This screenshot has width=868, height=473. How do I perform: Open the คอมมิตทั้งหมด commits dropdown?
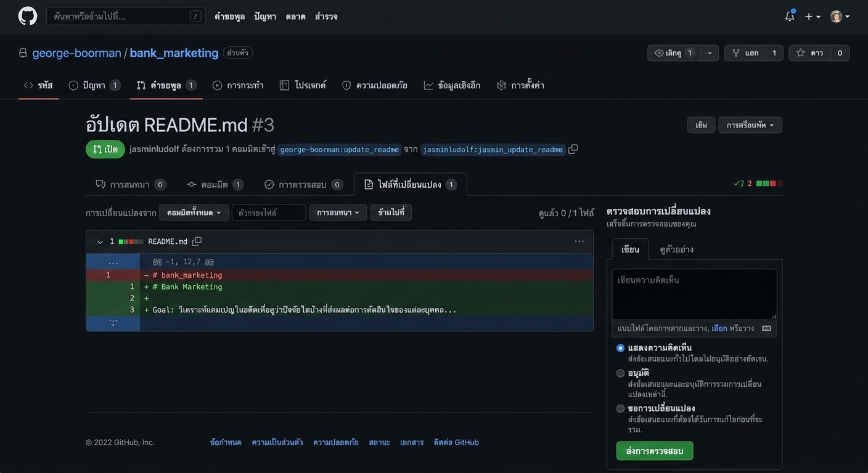pyautogui.click(x=194, y=212)
